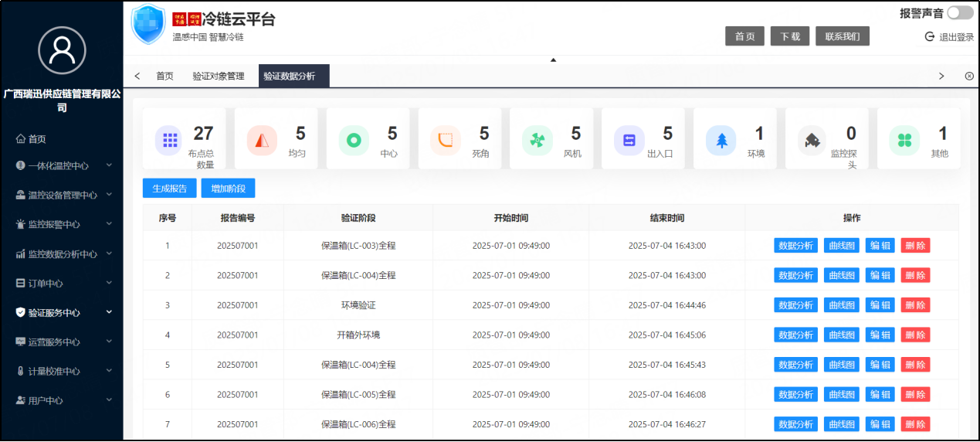Viewport: 980px width, 442px height.
Task: Open 曲线图 for 保温箱(LC-006)全程 row
Action: 841,424
